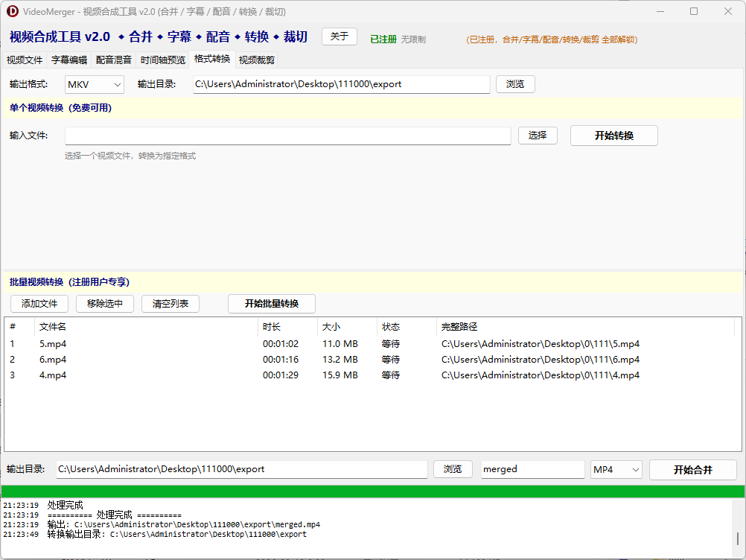
Task: Switch to the 时间轴预览 tab
Action: 163,60
